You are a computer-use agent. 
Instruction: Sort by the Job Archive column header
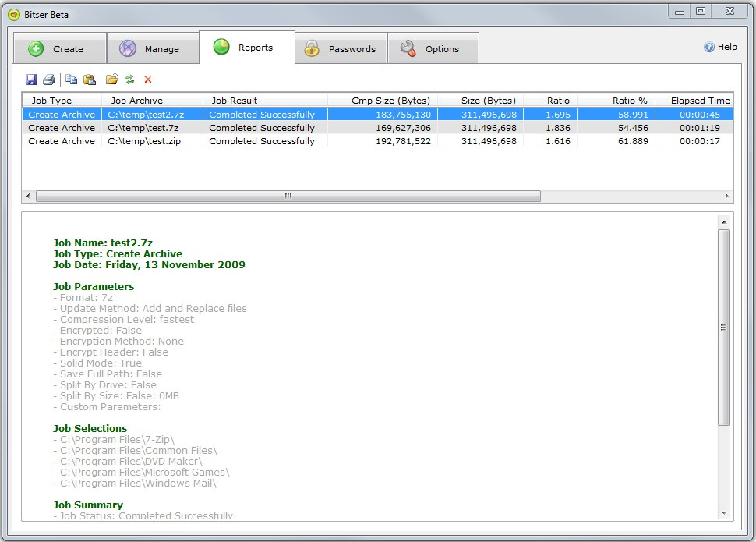[152, 101]
